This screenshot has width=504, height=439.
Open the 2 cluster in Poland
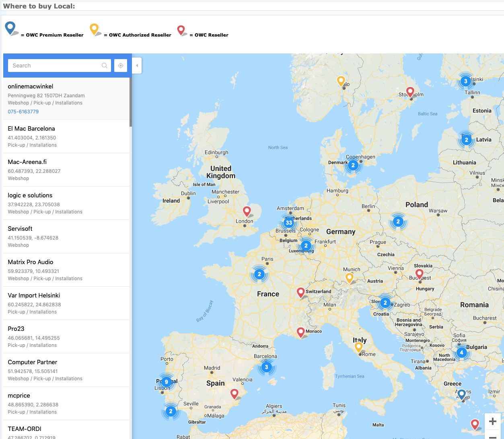pyautogui.click(x=398, y=222)
